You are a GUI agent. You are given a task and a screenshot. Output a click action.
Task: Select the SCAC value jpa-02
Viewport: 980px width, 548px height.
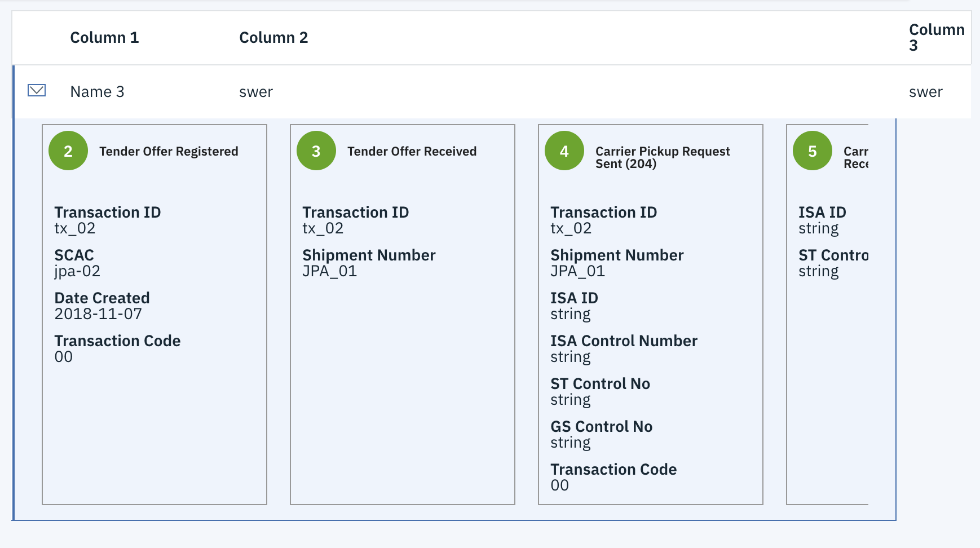coord(77,271)
